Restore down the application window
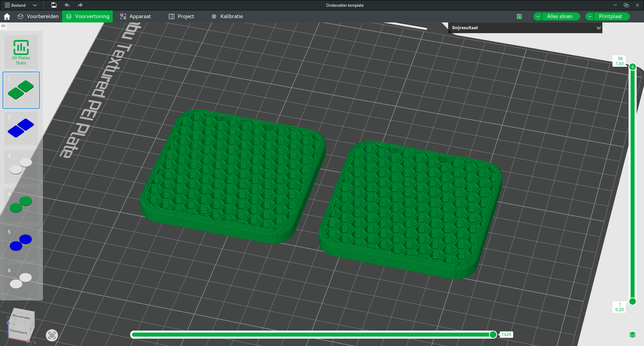 click(x=626, y=5)
